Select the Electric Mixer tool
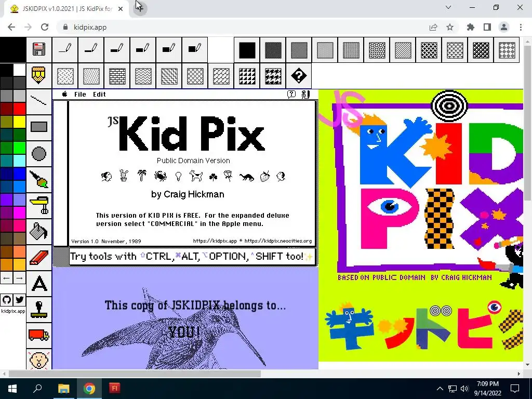This screenshot has height=399, width=532. [39, 205]
